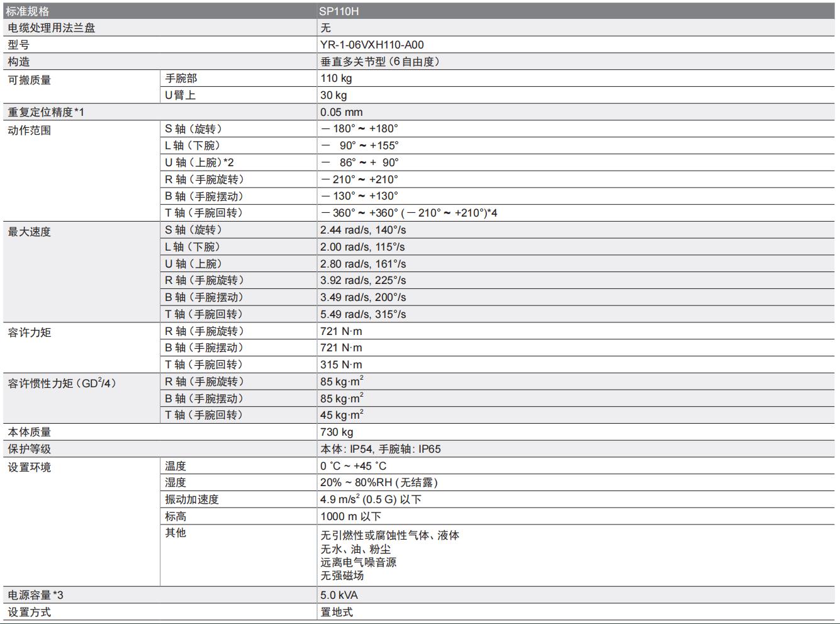Select the model number 'YR-1-06VXH110-A00'
This screenshot has width=840, height=624.
tap(372, 45)
